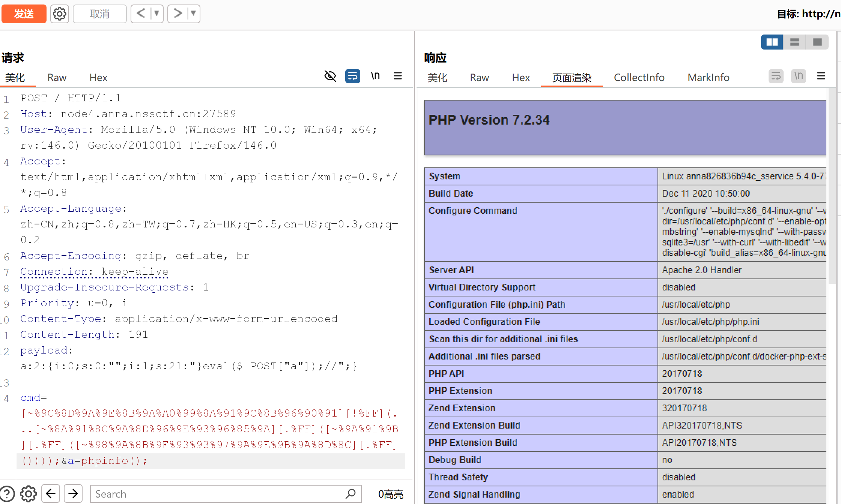Image resolution: width=841 pixels, height=504 pixels.
Task: Open request settings gear icon beside Send
Action: coord(59,14)
